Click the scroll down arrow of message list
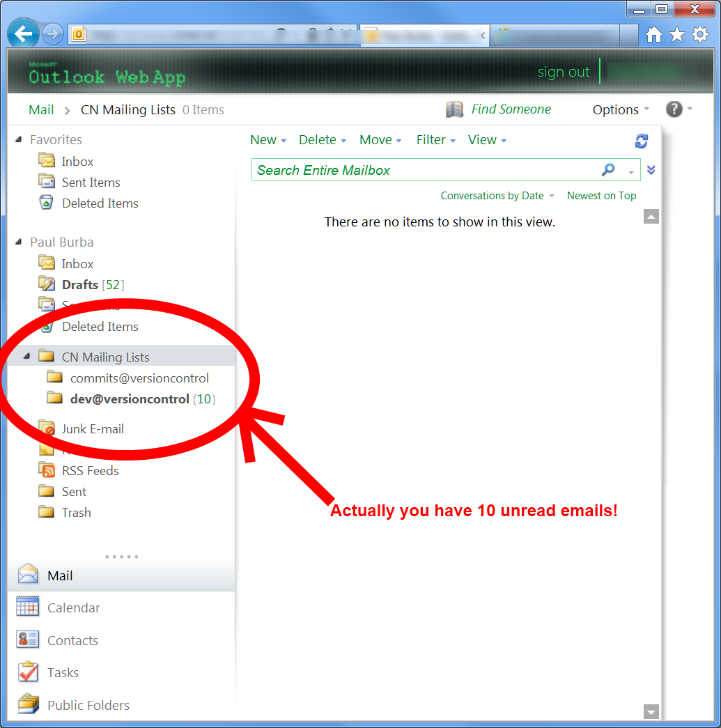 [651, 711]
